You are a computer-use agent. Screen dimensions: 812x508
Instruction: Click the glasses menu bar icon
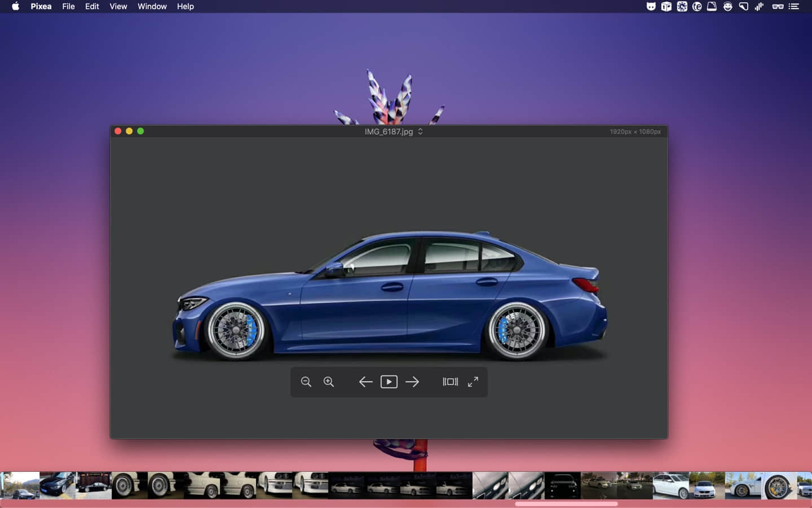(x=778, y=6)
